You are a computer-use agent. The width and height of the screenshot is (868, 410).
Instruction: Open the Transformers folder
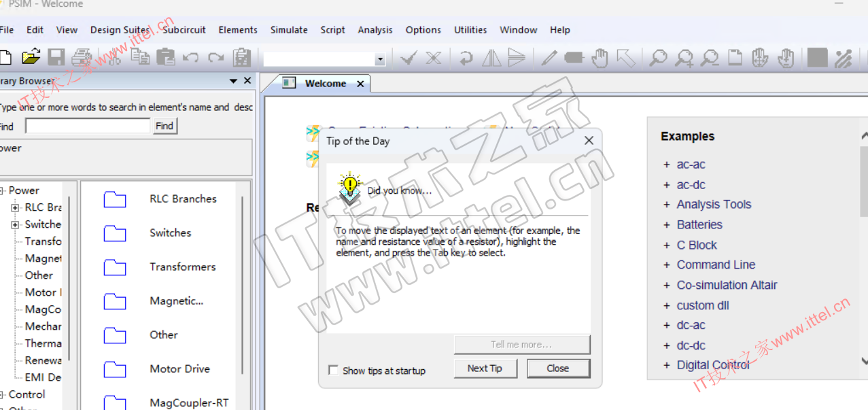115,267
